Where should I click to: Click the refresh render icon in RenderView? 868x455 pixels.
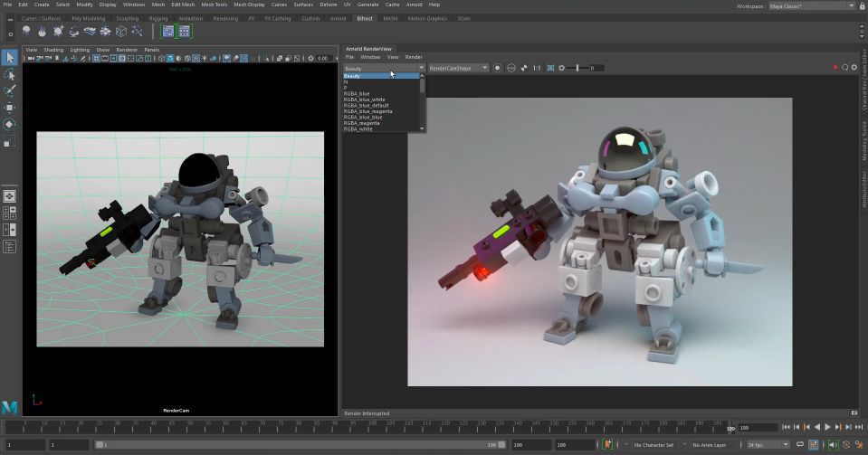pyautogui.click(x=845, y=68)
